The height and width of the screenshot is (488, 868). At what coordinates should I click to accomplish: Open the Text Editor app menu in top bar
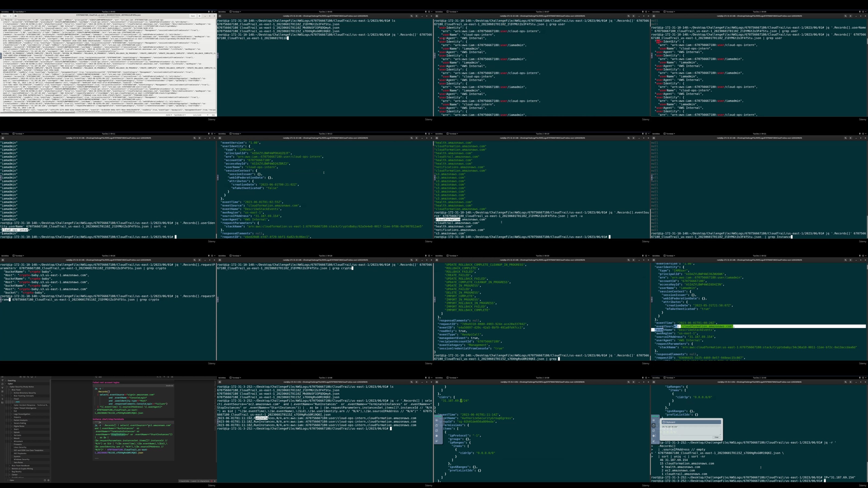[19, 12]
